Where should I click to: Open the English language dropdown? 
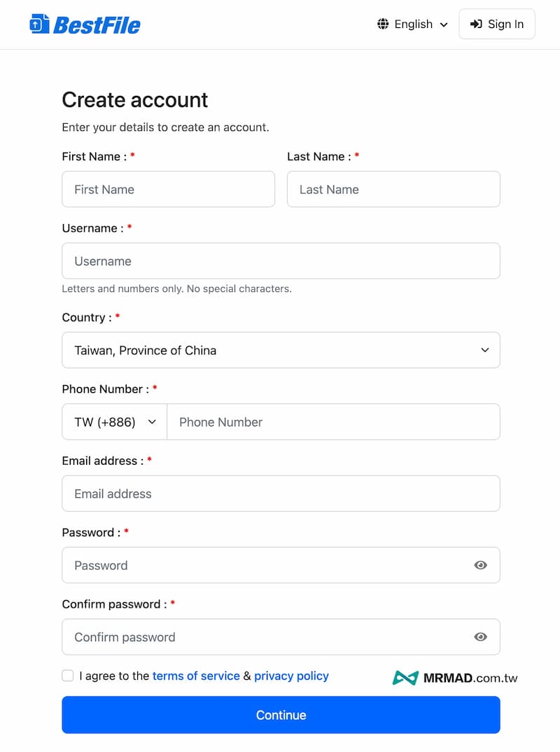coord(413,25)
